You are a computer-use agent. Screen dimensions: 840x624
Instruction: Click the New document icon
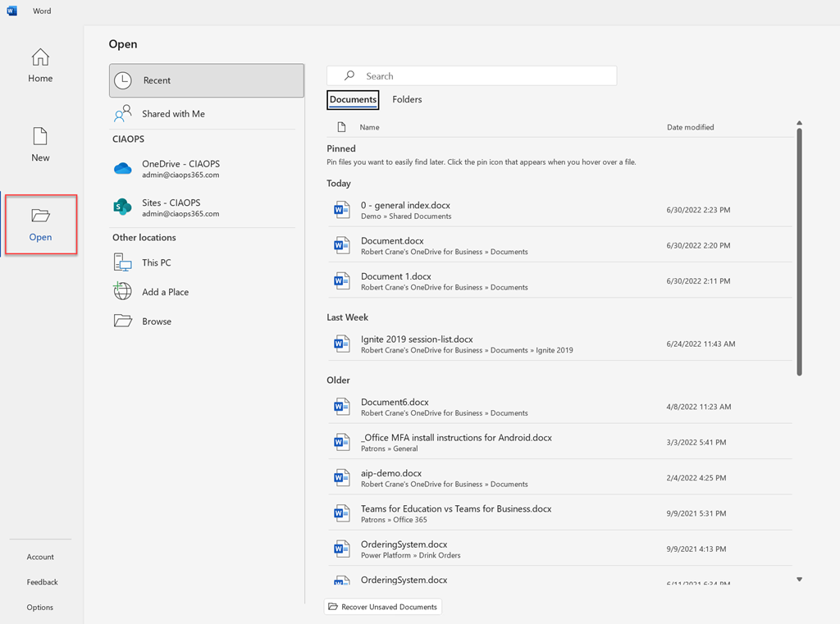40,137
